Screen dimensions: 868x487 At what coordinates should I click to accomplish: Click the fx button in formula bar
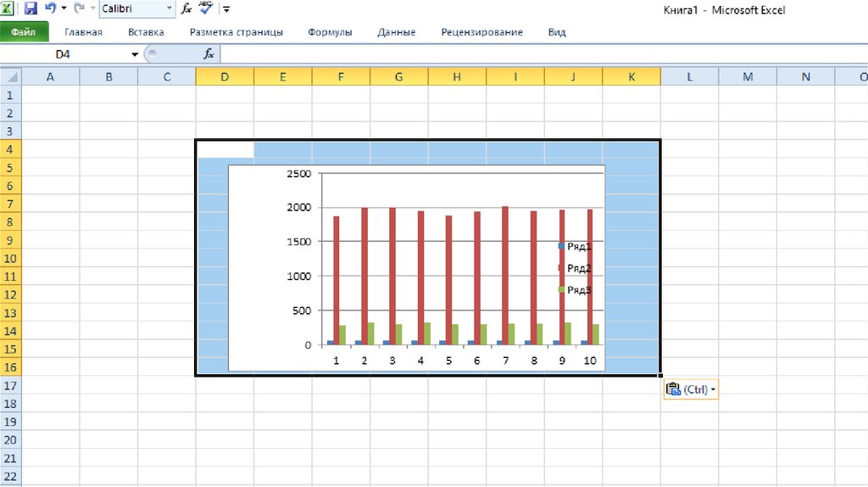click(209, 53)
